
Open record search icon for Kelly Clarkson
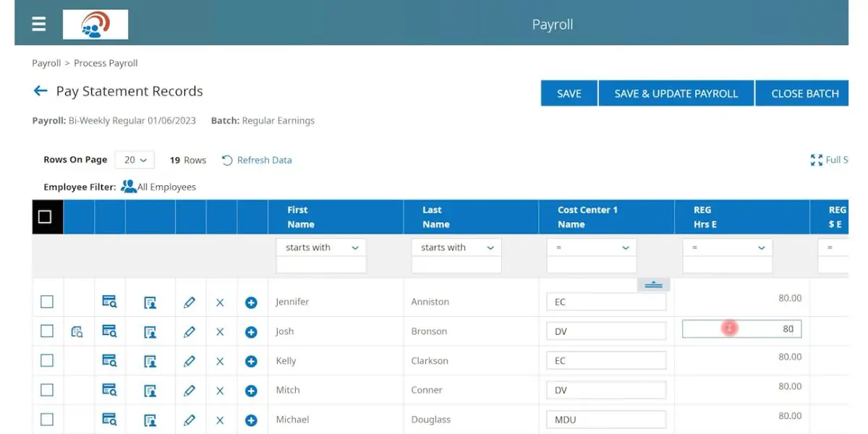(109, 360)
